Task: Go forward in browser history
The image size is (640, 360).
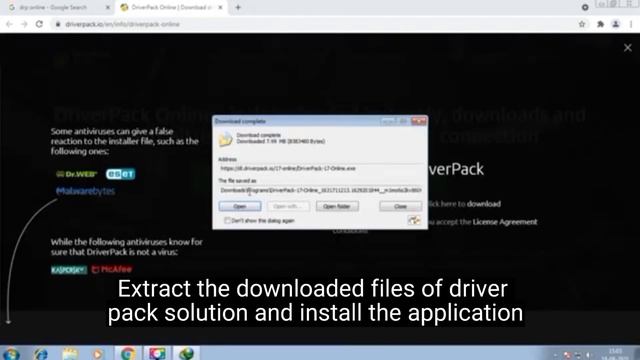Action: click(24, 24)
